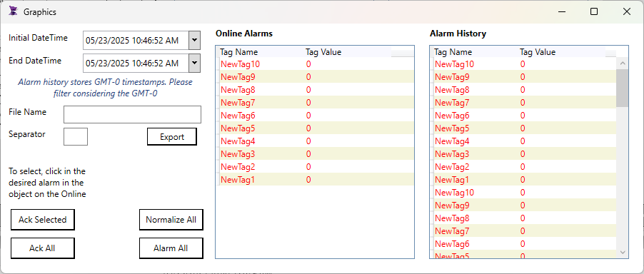This screenshot has width=644, height=274.
Task: Click NewTag3 row in Alarm History
Action: [523, 154]
